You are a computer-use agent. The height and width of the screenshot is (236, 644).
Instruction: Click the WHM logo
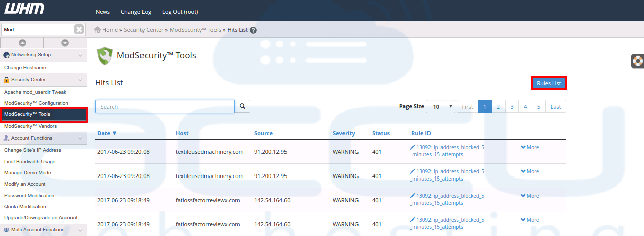[x=24, y=9]
